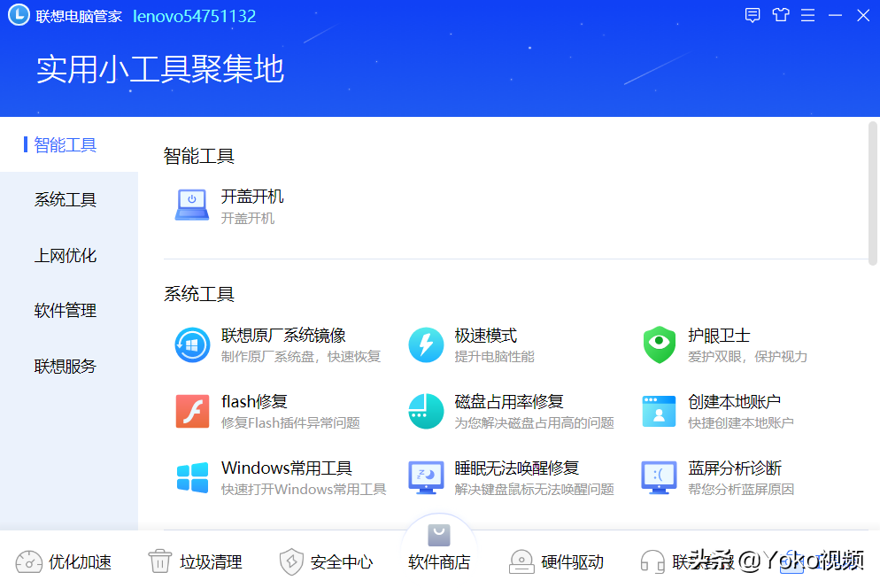880x588 pixels.
Task: Click the 蓝屏分析诊断 sad-face monitor icon
Action: click(x=660, y=478)
